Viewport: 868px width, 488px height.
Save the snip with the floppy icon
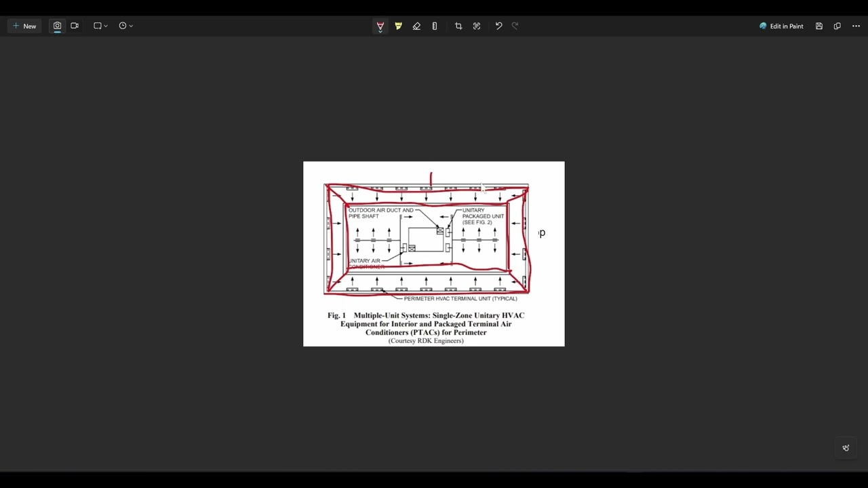click(x=819, y=26)
